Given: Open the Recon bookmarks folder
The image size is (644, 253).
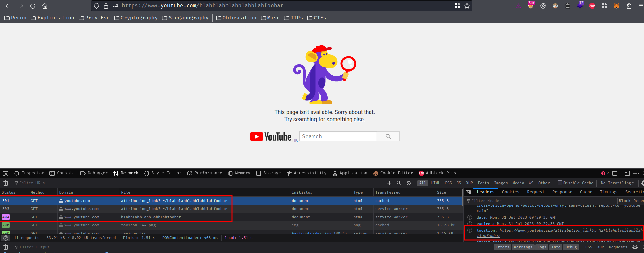Looking at the screenshot, I should 15,18.
